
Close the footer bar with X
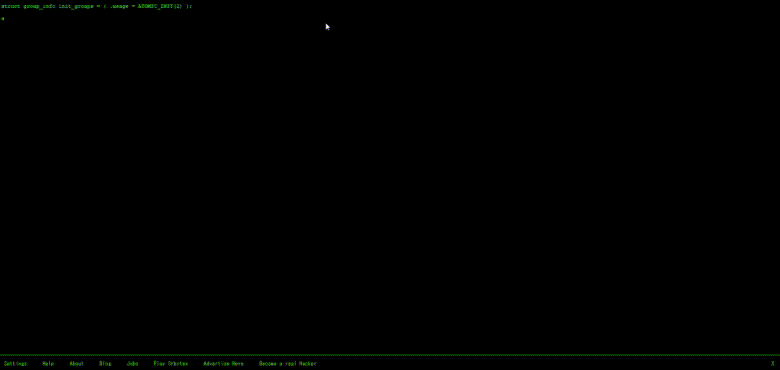coord(773,364)
